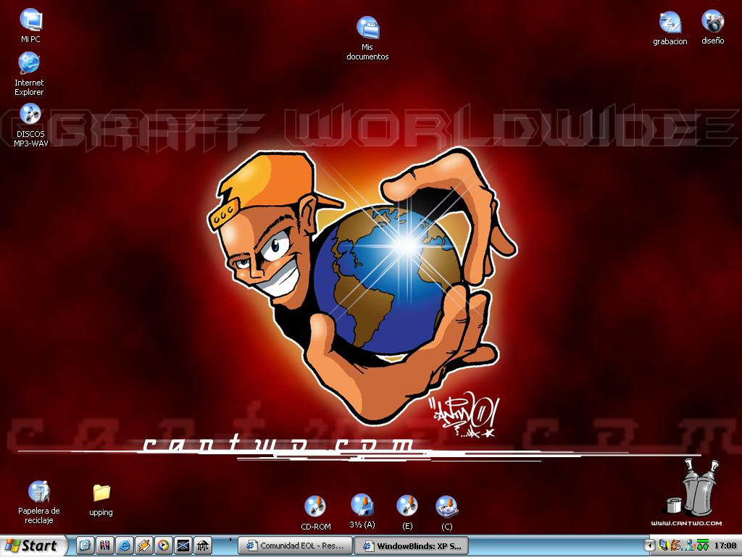The width and height of the screenshot is (742, 560).
Task: Open the Mi PC desktop icon
Action: (30, 21)
